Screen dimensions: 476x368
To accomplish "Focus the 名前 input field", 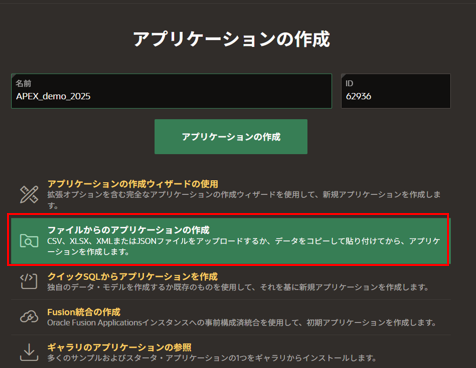I will click(172, 91).
